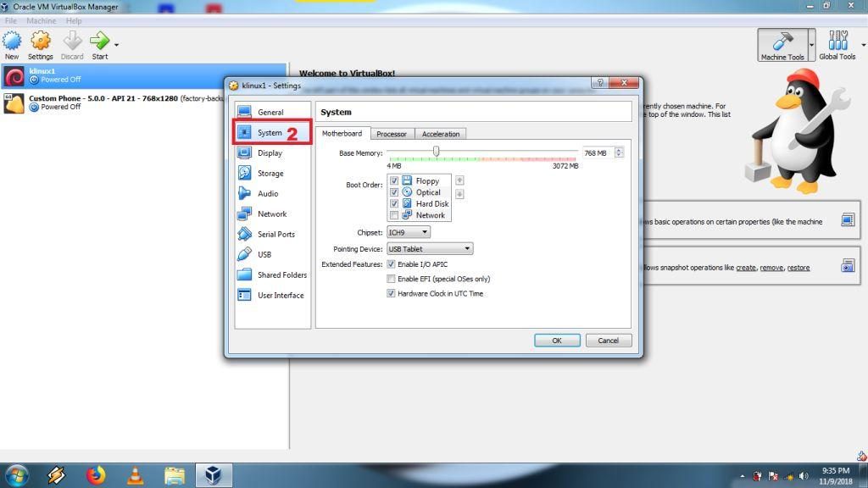Click the volume speaker tray icon
This screenshot has width=868, height=488.
[804, 476]
